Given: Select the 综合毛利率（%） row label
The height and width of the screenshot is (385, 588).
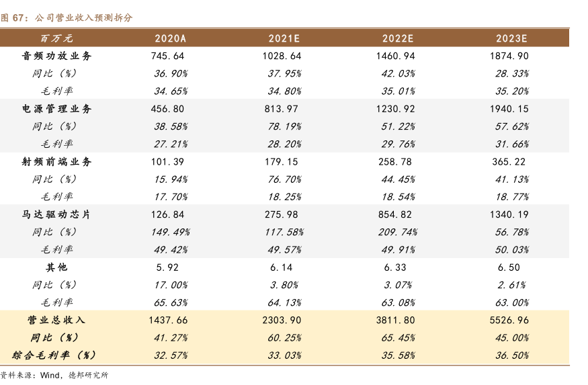Looking at the screenshot, I should pyautogui.click(x=54, y=355).
